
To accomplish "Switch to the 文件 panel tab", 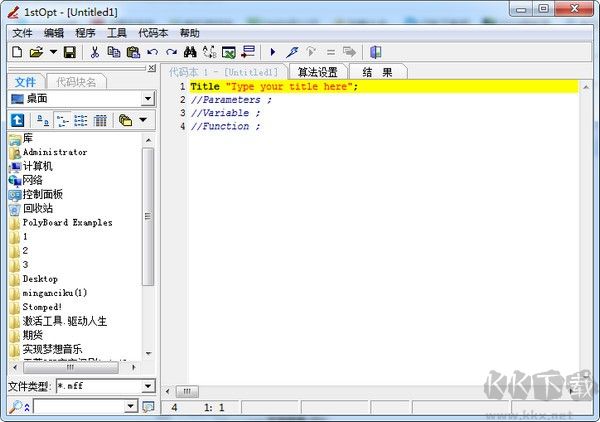I will click(x=26, y=82).
